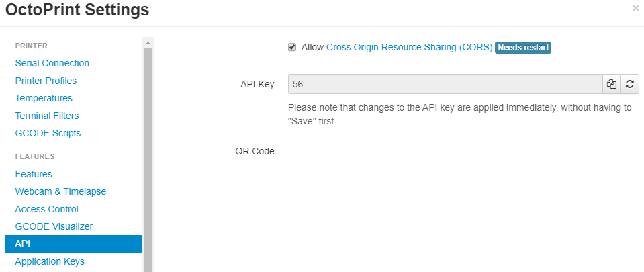The height and width of the screenshot is (272, 644).
Task: Uncheck Allow CORS checkbox
Action: click(x=292, y=47)
